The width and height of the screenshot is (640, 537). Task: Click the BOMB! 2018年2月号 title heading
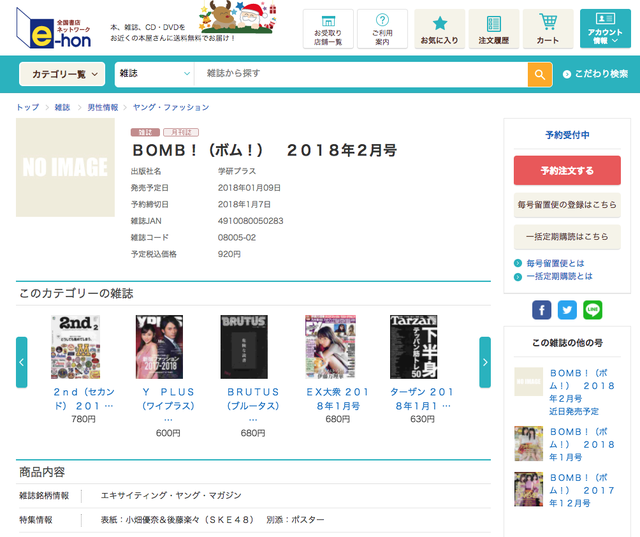[264, 150]
